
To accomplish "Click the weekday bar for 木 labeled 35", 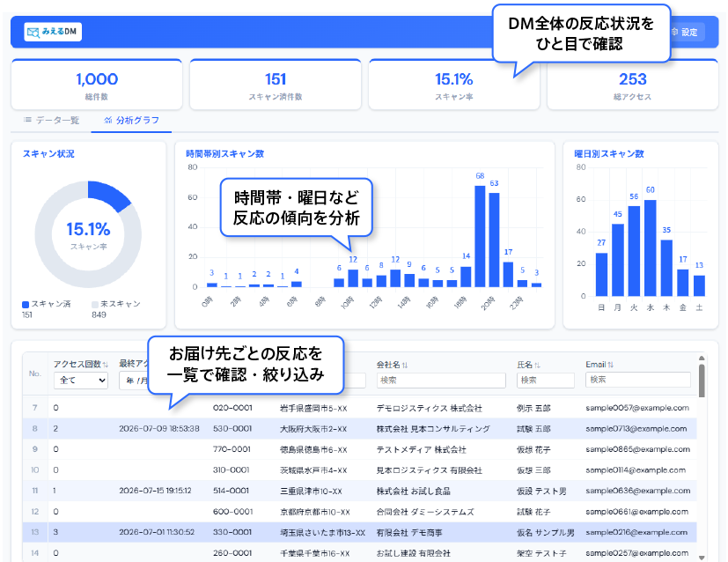I will (666, 268).
